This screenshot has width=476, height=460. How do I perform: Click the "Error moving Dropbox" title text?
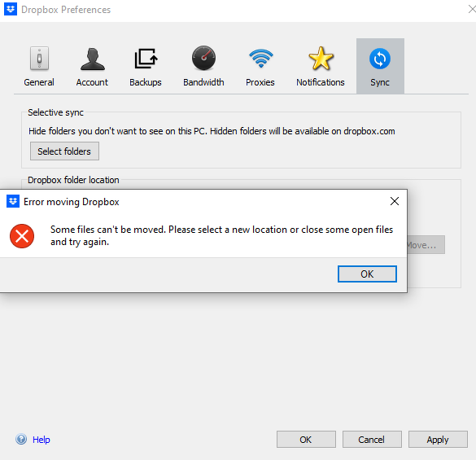72,202
